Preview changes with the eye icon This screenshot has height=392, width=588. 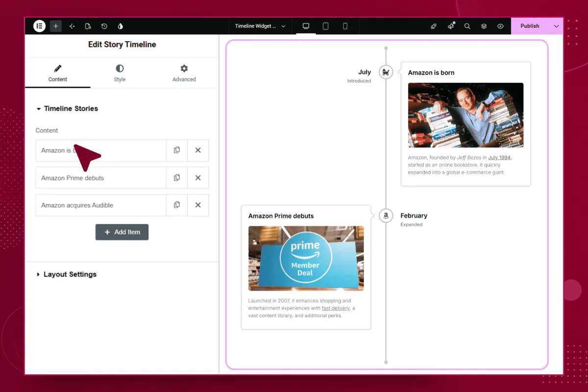500,26
